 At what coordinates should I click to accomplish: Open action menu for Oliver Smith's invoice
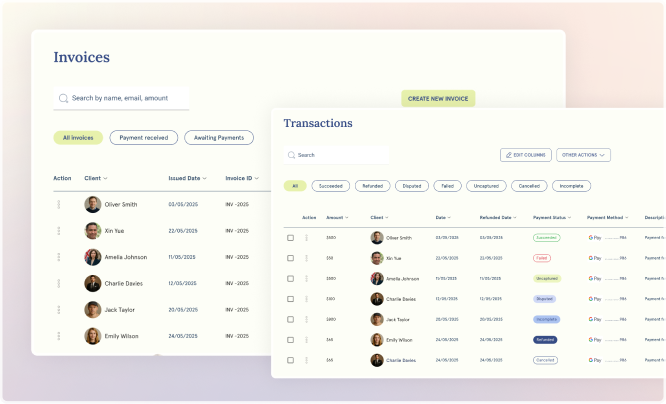coord(59,204)
